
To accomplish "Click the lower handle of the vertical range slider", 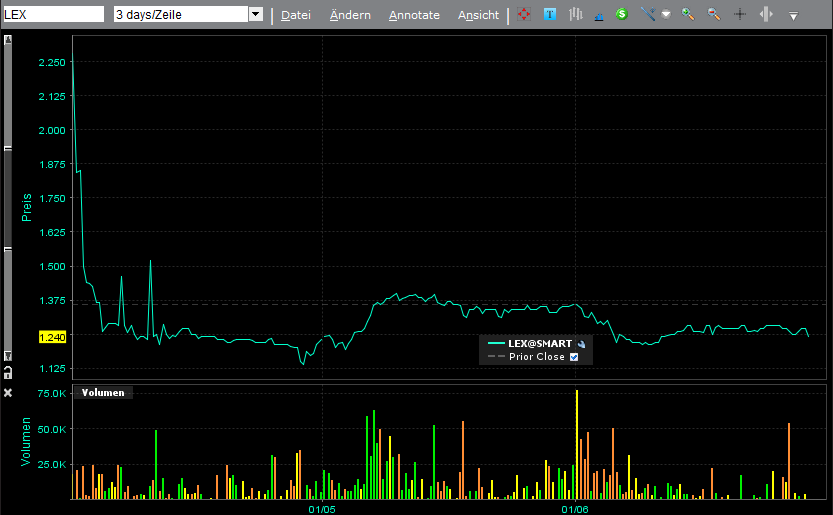I will click(8, 249).
